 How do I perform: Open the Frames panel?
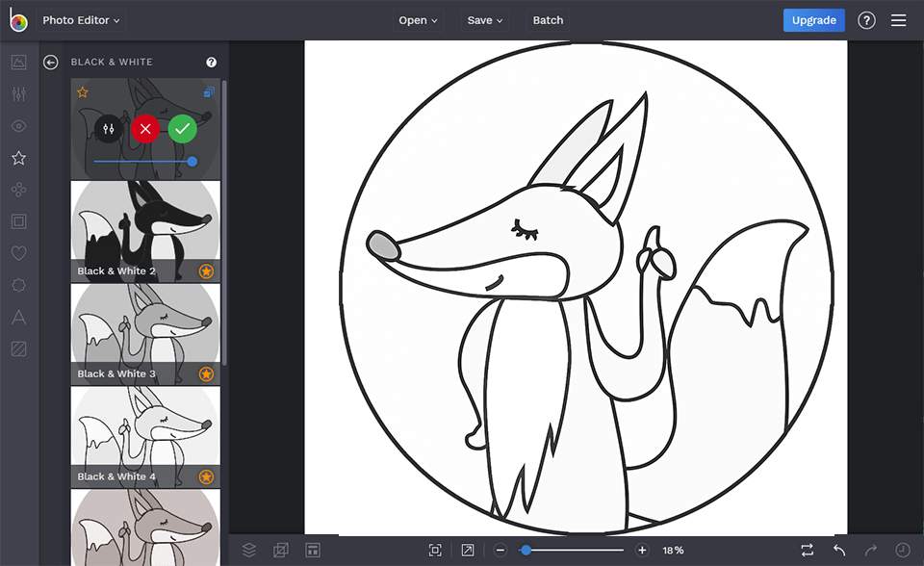coord(18,220)
